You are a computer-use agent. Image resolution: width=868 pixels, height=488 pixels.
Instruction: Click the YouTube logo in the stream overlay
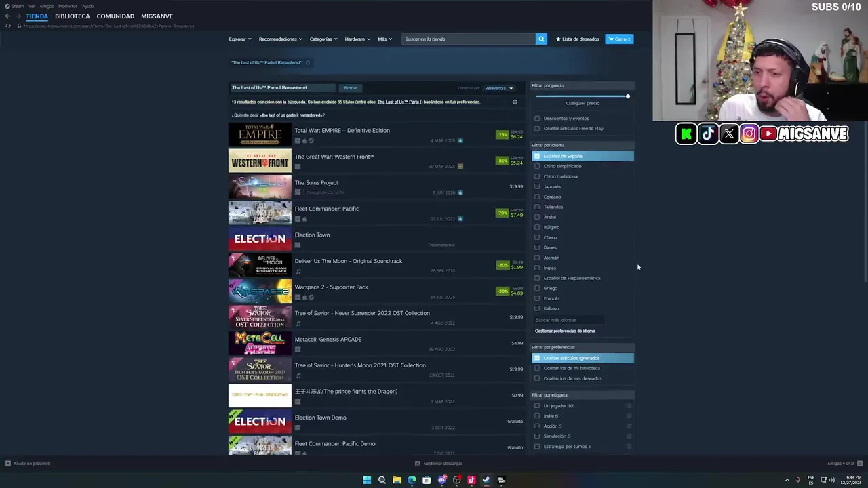click(x=768, y=134)
